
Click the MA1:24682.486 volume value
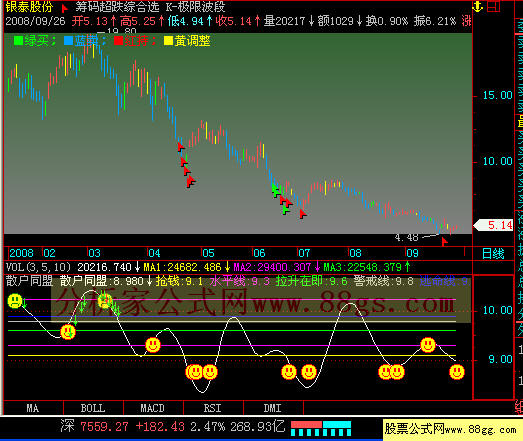(182, 267)
